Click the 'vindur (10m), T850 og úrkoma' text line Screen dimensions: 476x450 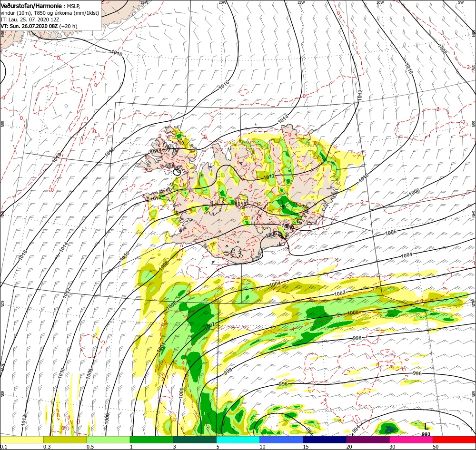[x=50, y=13]
